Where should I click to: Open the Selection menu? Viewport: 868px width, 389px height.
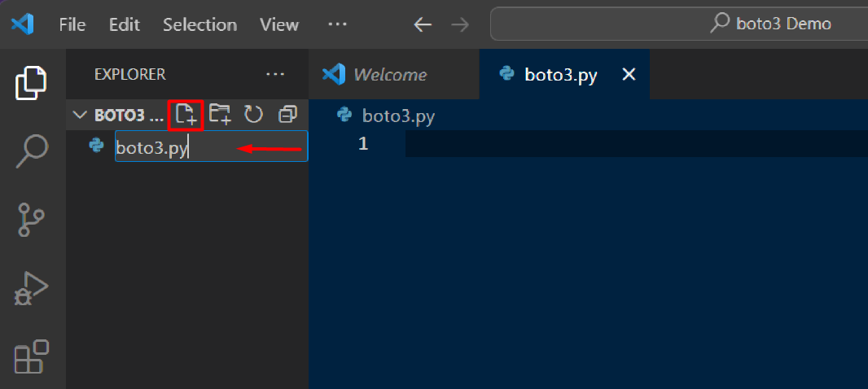point(199,24)
